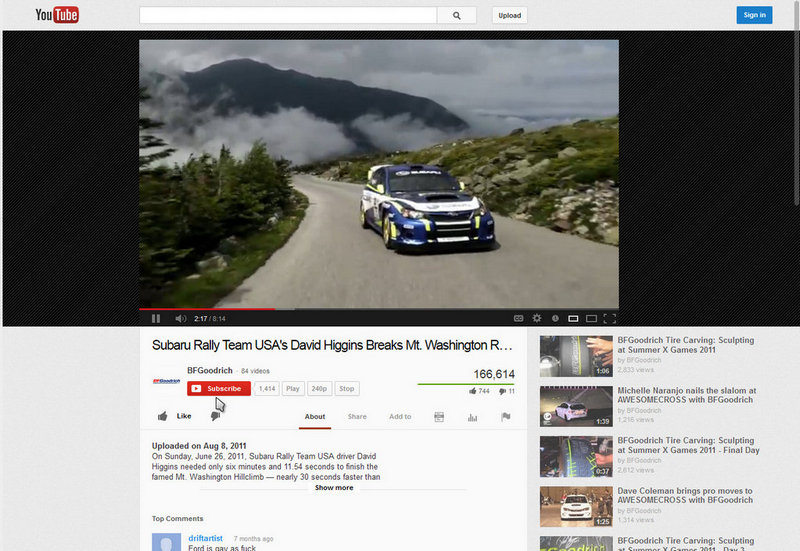
Task: Pause the video with pause button
Action: tap(156, 318)
